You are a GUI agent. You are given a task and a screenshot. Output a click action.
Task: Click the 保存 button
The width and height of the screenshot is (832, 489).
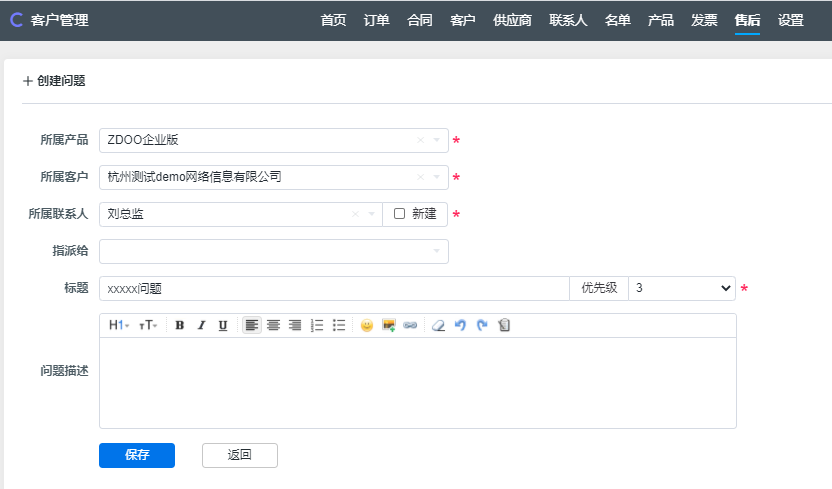pos(137,455)
